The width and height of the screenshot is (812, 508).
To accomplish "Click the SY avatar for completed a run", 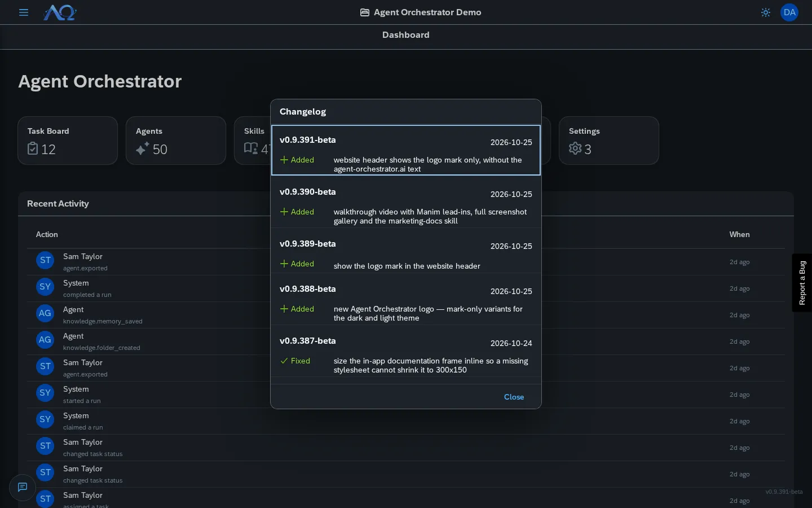I will click(x=45, y=287).
